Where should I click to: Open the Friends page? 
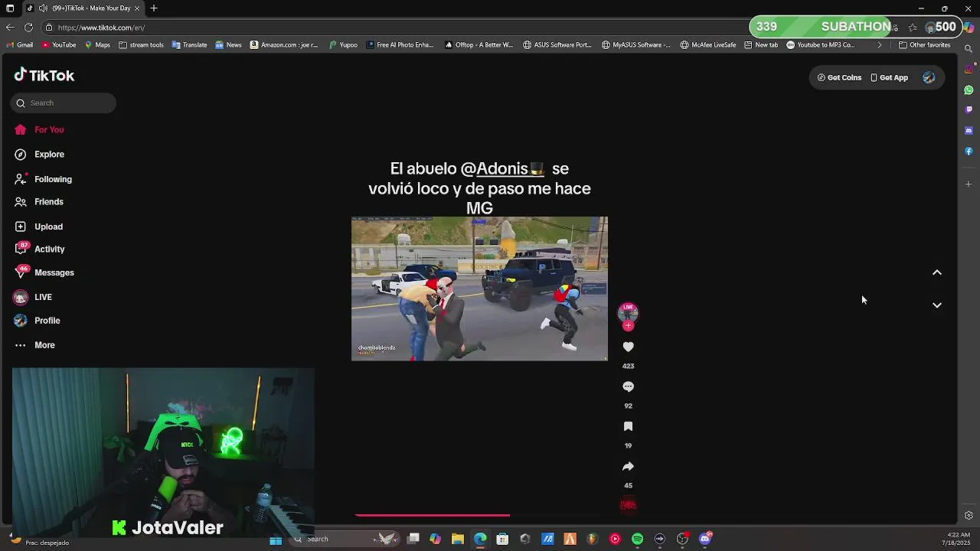point(40,202)
